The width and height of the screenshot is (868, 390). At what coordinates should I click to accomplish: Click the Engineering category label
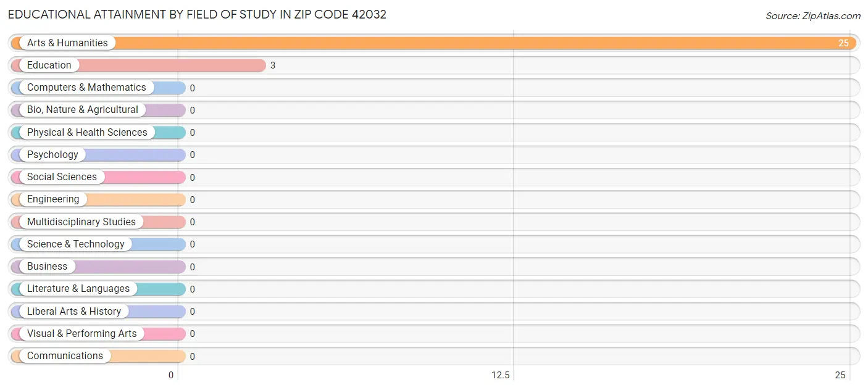[x=53, y=199]
